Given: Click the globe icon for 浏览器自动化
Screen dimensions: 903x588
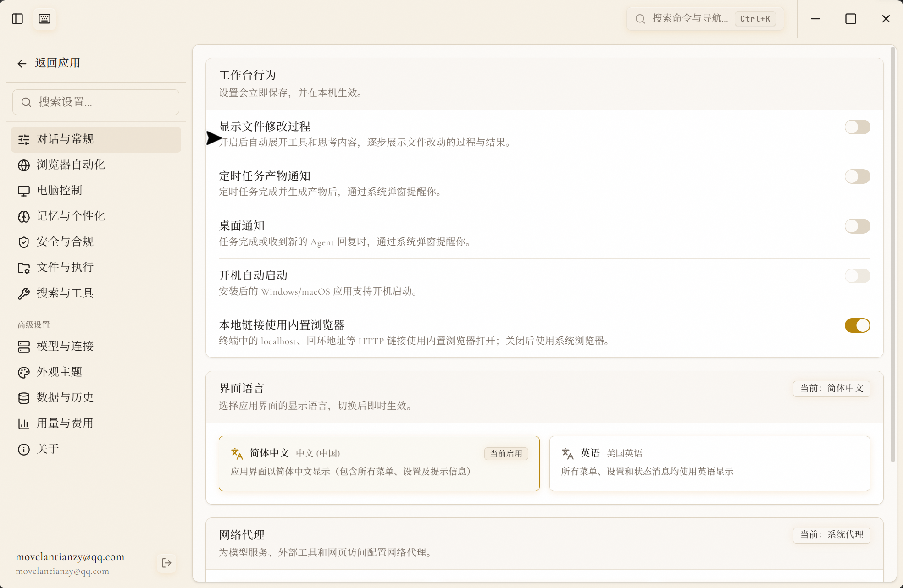Looking at the screenshot, I should coord(24,165).
